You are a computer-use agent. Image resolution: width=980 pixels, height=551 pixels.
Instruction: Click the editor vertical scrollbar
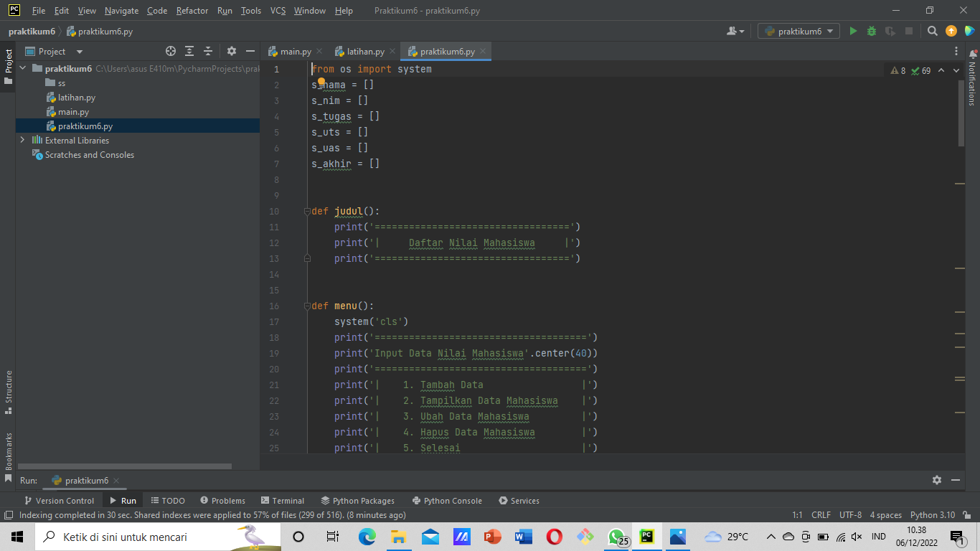(x=961, y=113)
